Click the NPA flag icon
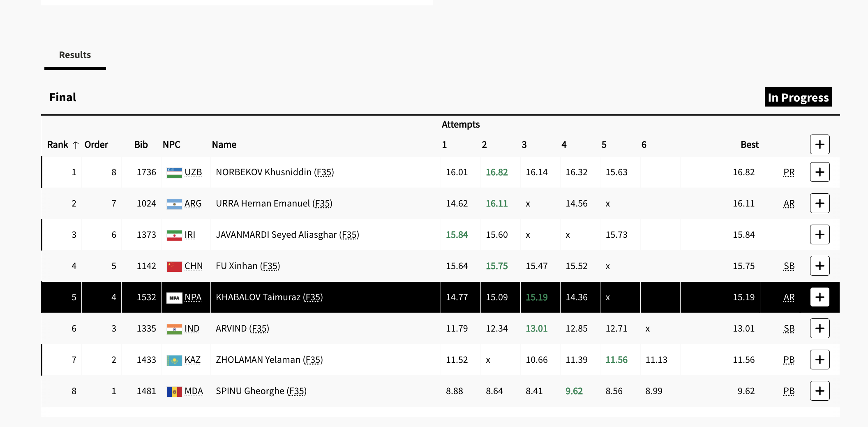Screen dimensions: 868x427 (x=174, y=297)
